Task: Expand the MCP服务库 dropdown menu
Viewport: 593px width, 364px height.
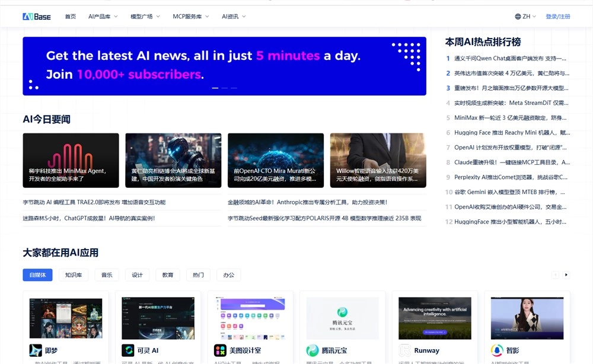Action: 190,16
